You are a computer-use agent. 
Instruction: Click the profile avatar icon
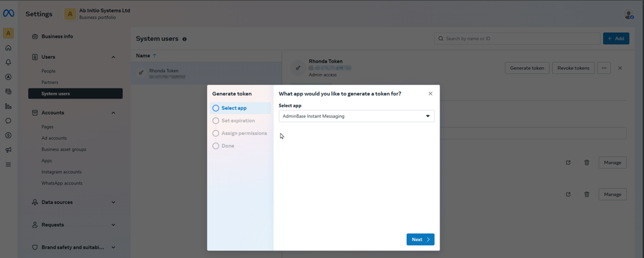[628, 14]
